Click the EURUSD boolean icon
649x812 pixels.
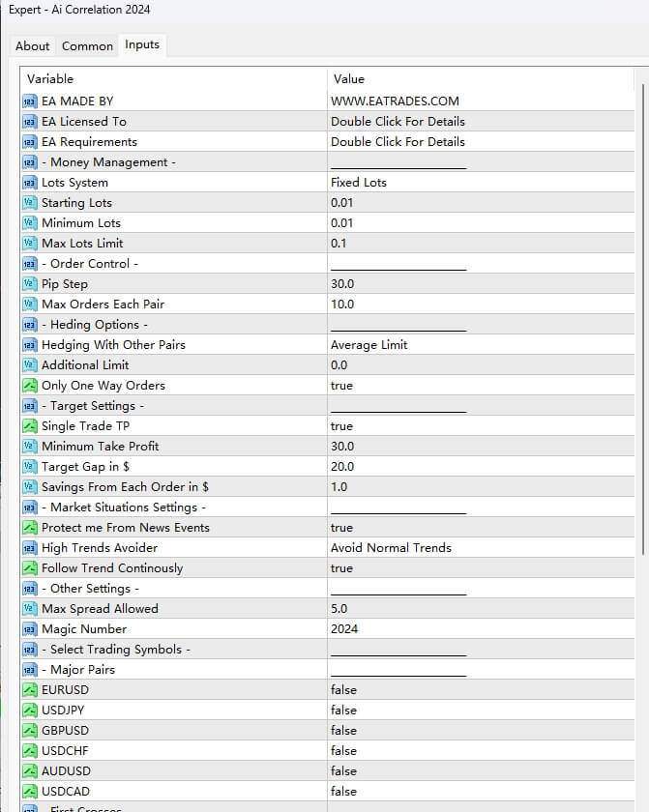(29, 690)
